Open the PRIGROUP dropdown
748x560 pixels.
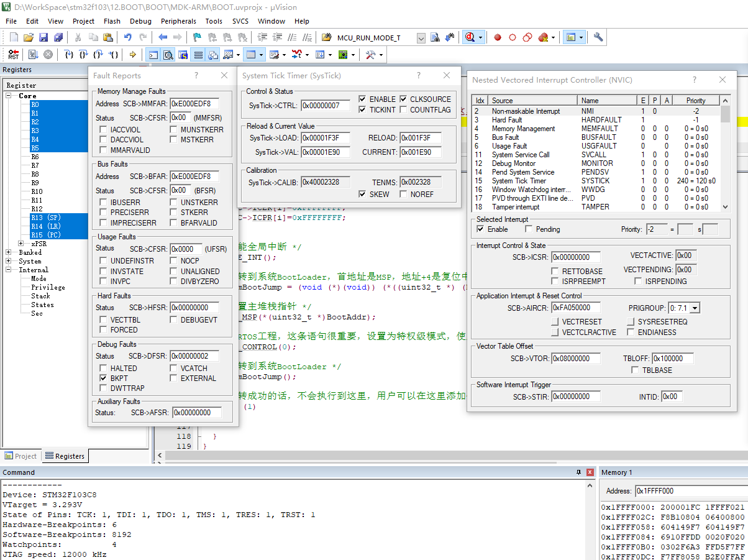pyautogui.click(x=695, y=308)
